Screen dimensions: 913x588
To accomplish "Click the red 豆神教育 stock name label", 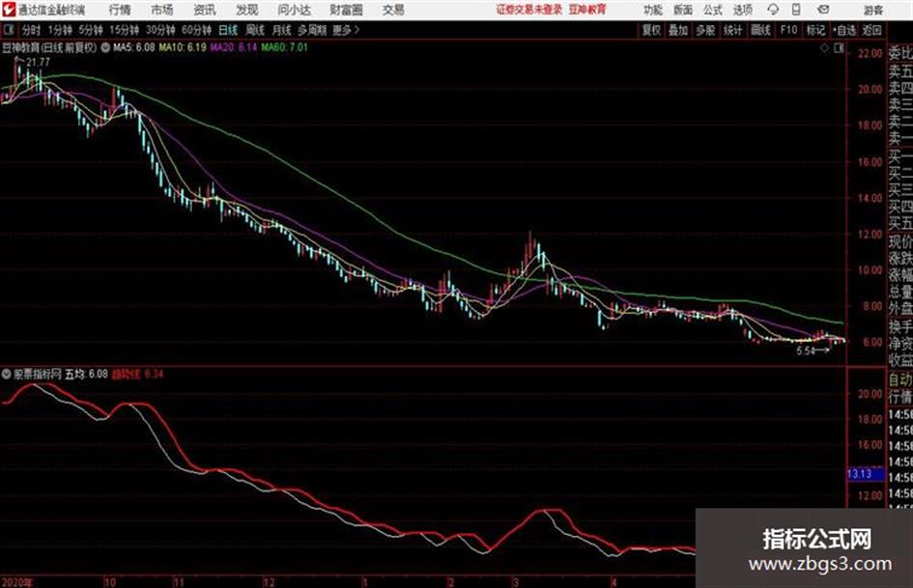I will pos(587,10).
